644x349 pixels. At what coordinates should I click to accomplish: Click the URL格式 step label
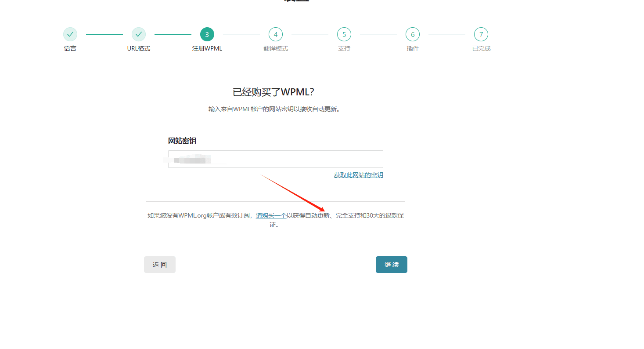click(x=139, y=48)
